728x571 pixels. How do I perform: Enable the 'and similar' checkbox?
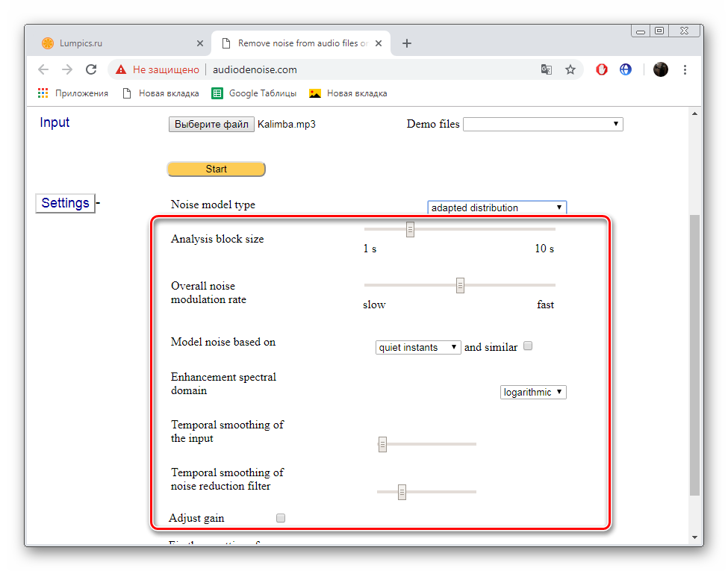coord(528,346)
